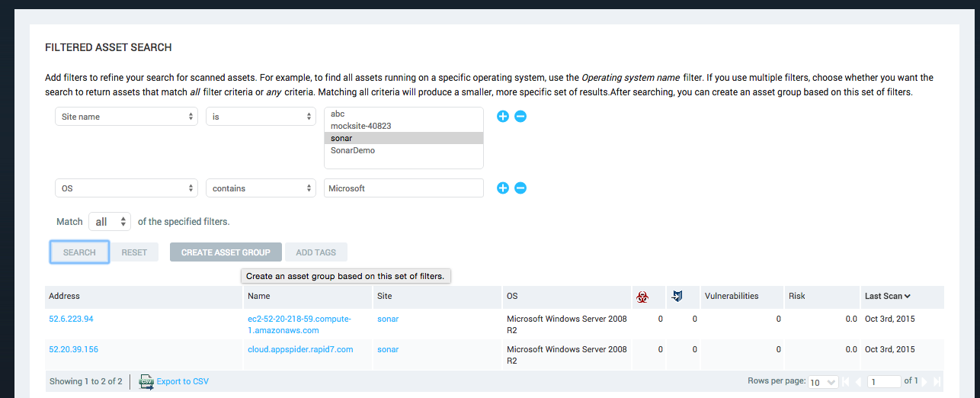Open the Site name filter type dropdown

pyautogui.click(x=127, y=117)
